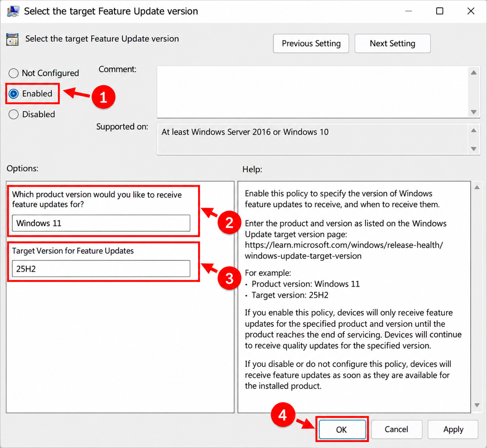Click the policy icon in the title bar
The image size is (487, 448).
[x=13, y=11]
